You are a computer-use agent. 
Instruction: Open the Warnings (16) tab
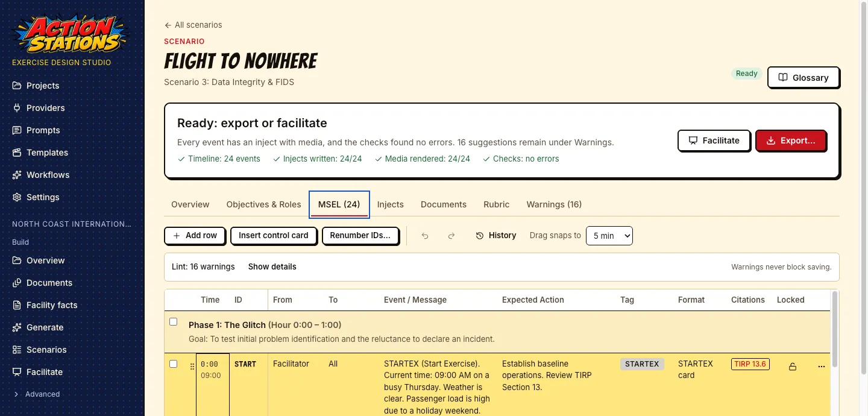554,204
